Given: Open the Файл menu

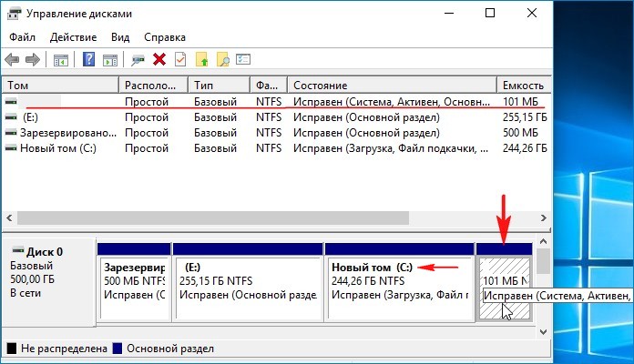Looking at the screenshot, I should [22, 37].
